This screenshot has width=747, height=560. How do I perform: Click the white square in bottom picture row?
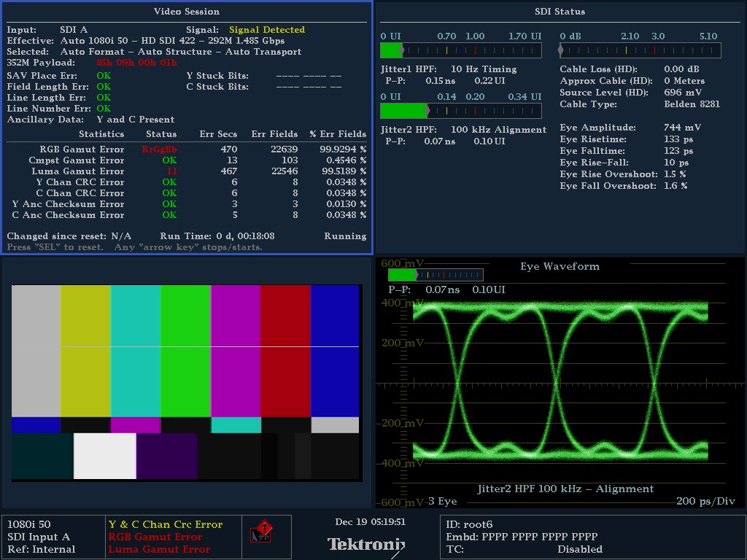105,456
